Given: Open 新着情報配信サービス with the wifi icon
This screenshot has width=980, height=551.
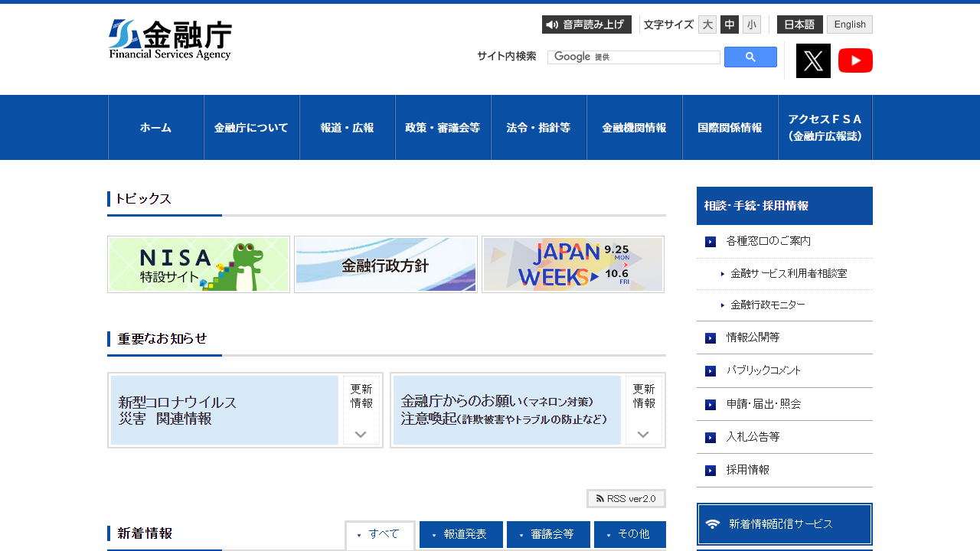Looking at the screenshot, I should point(784,523).
